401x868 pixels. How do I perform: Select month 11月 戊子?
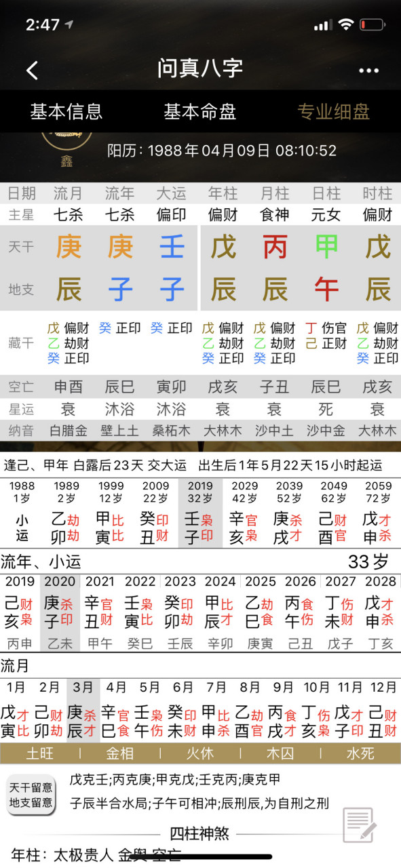[350, 710]
